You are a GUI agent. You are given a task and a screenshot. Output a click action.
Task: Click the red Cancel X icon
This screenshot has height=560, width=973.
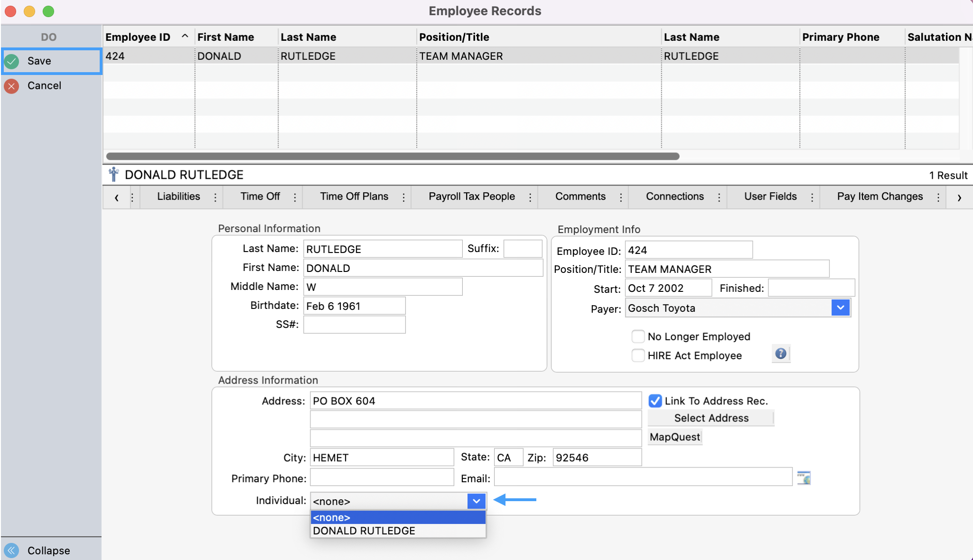tap(12, 86)
